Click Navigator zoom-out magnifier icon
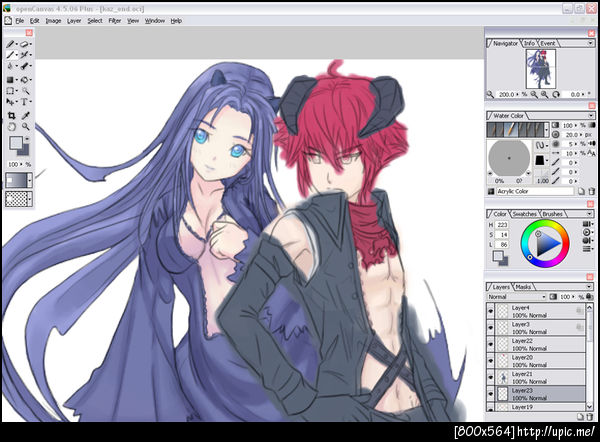Screen dimensions: 600x442 533,94
